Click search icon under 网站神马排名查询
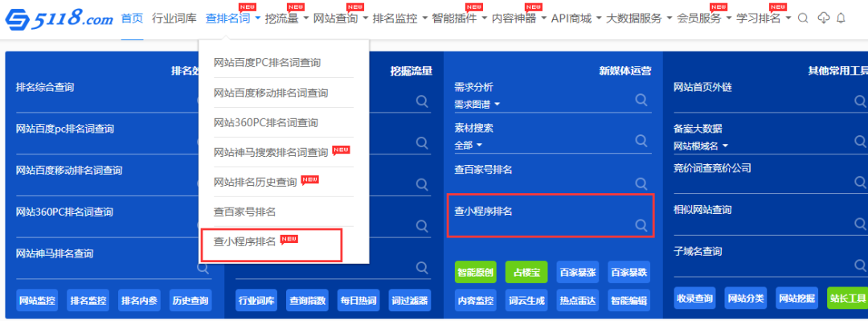 [203, 268]
